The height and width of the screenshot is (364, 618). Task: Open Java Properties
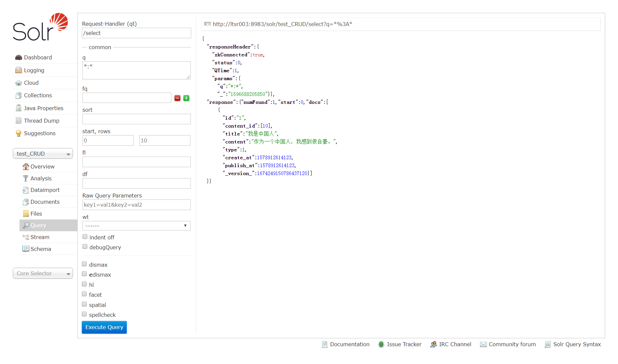point(44,108)
